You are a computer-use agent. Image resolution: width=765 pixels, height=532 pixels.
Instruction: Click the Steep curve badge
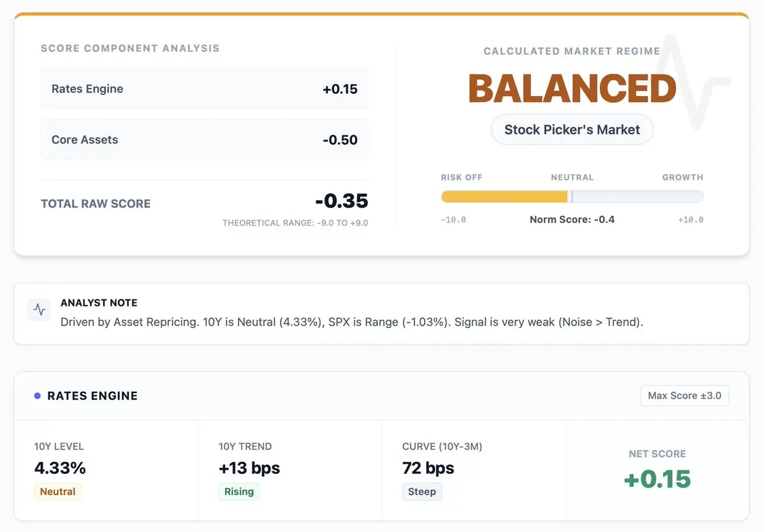[x=421, y=492]
